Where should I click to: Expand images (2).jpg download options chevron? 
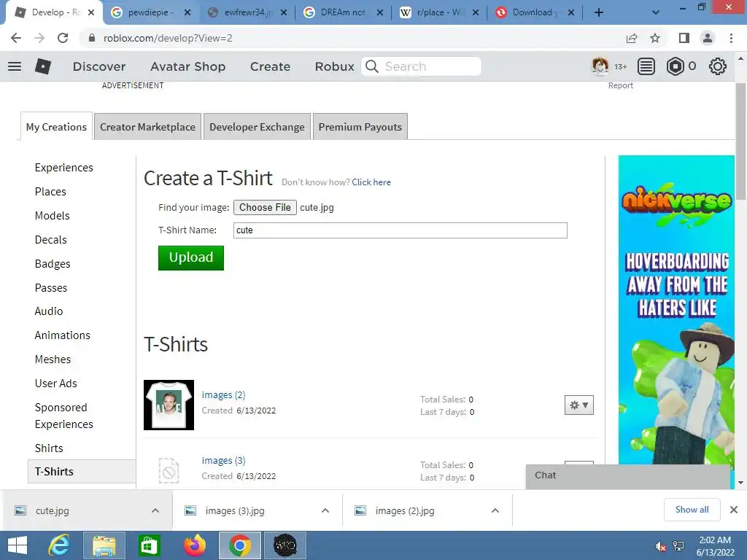(495, 510)
